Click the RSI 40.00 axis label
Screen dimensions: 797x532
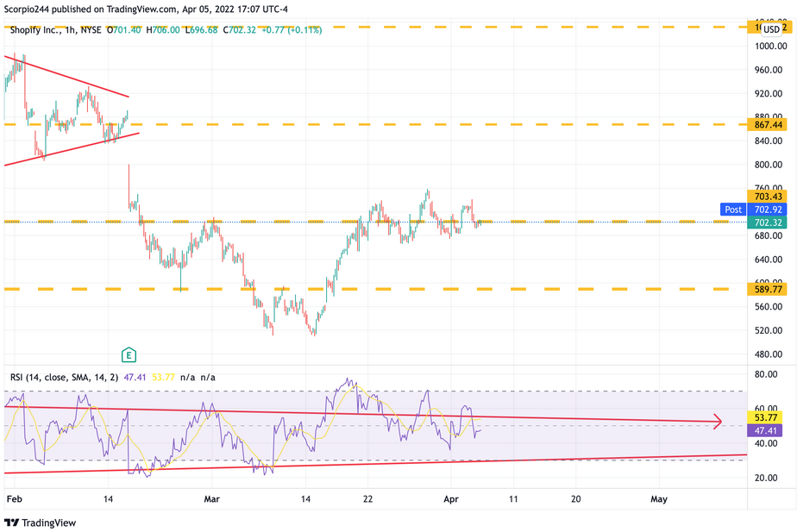tap(766, 443)
